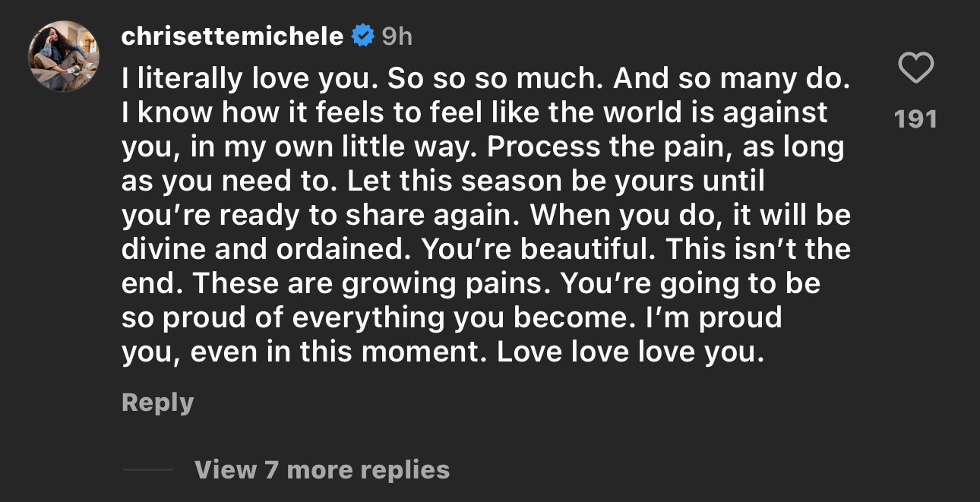Expand View 7 more replies
The width and height of the screenshot is (980, 502).
tap(322, 469)
